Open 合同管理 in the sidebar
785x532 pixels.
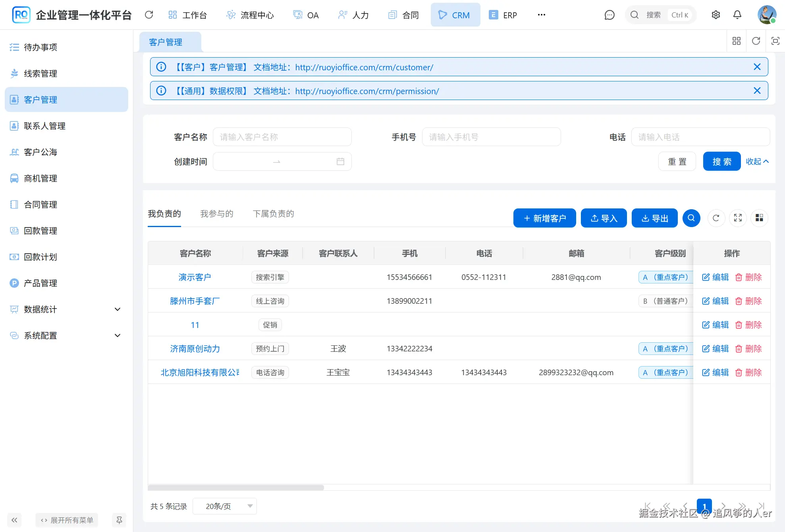point(66,204)
